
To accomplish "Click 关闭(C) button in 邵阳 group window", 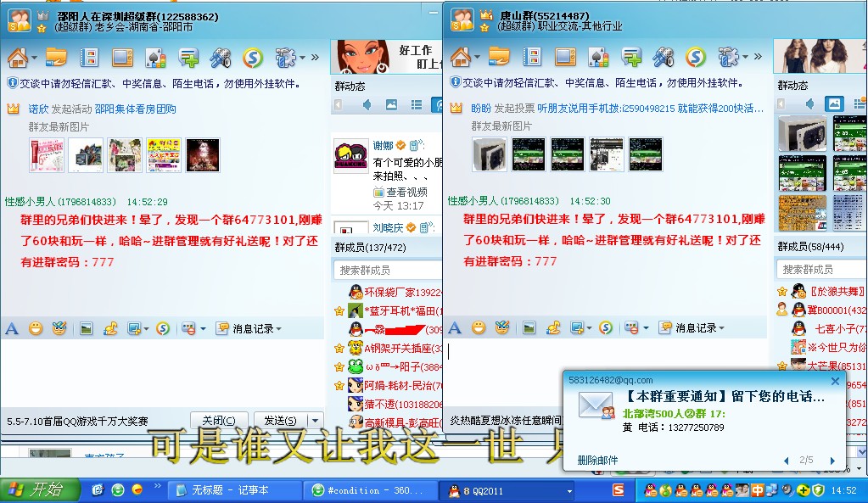I will (x=219, y=421).
